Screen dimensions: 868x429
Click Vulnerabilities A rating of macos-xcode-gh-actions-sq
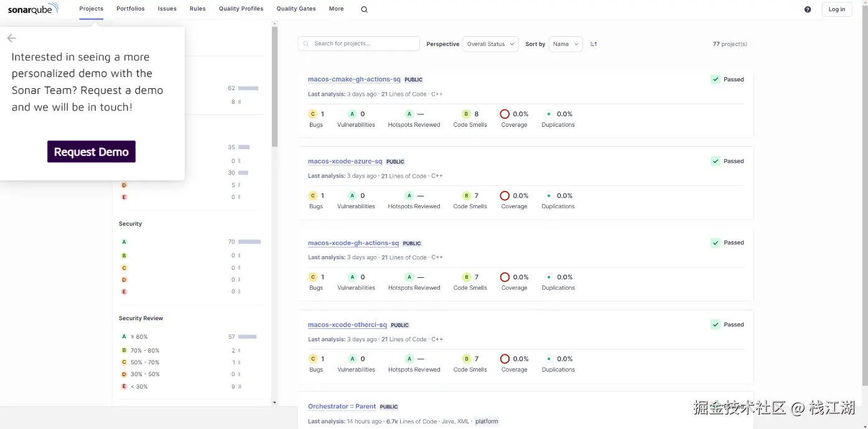pyautogui.click(x=352, y=277)
